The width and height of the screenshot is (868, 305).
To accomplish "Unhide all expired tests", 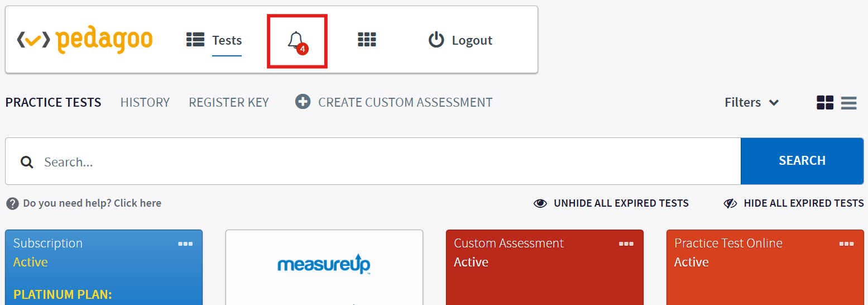I will point(611,203).
